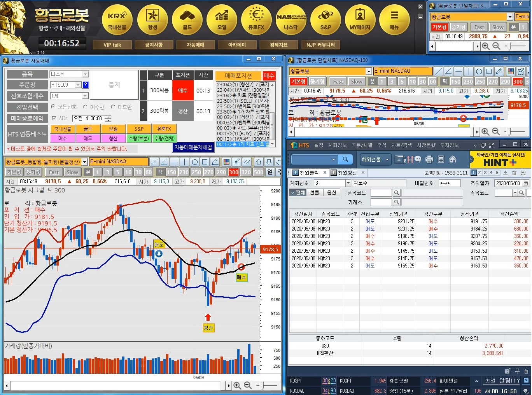Viewport: 532px width, 395px height.
Task: Click 자동매매문제해결 button
Action: (193, 147)
